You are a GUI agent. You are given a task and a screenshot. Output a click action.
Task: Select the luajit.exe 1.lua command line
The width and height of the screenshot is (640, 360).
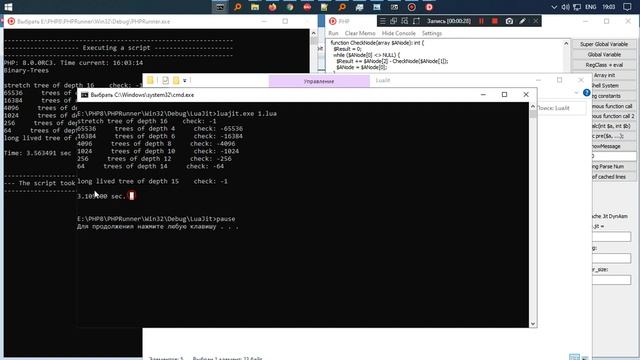point(177,113)
